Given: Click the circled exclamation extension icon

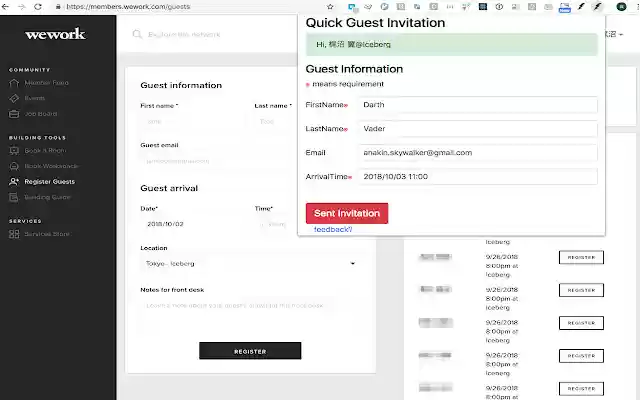Looking at the screenshot, I should pos(499,7).
